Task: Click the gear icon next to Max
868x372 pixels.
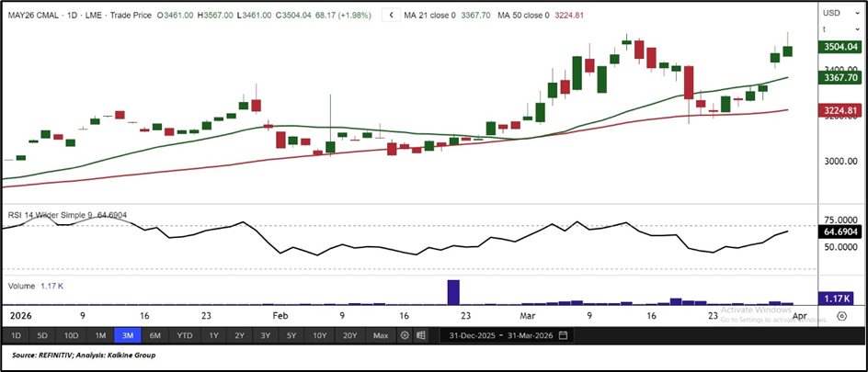Action: [x=405, y=335]
